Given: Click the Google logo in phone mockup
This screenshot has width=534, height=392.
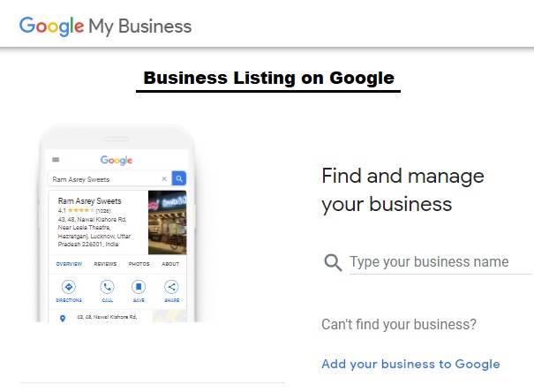Looking at the screenshot, I should 117,160.
